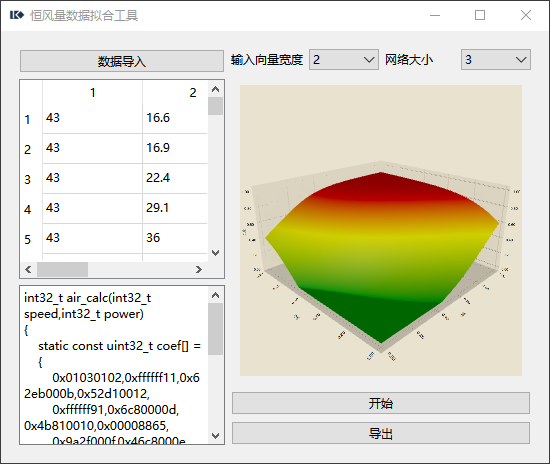Click table vertical scrollbar down arrow
Image resolution: width=550 pixels, height=464 pixels.
coord(215,253)
